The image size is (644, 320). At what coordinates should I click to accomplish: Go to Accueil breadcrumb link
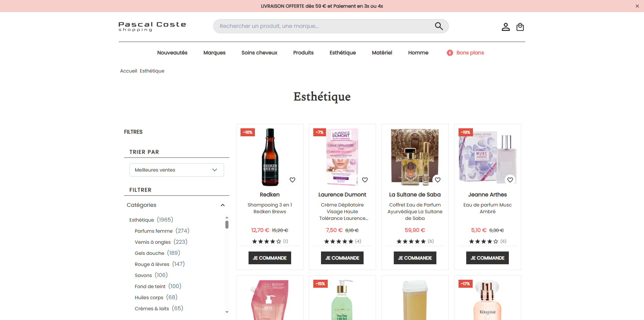point(128,71)
